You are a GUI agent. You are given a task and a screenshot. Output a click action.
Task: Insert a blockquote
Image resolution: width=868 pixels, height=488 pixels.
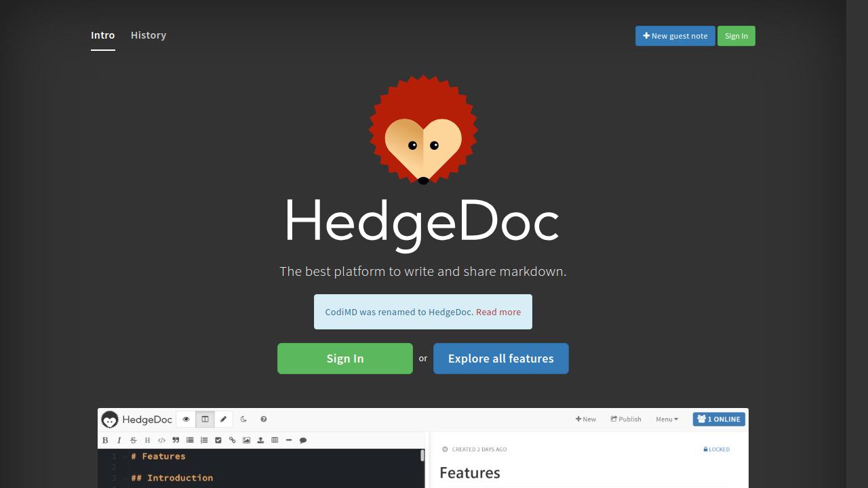click(x=176, y=440)
